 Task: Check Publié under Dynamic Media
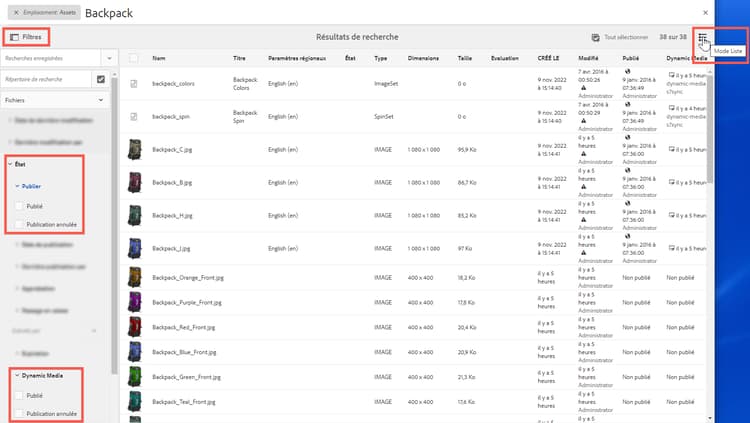[19, 396]
